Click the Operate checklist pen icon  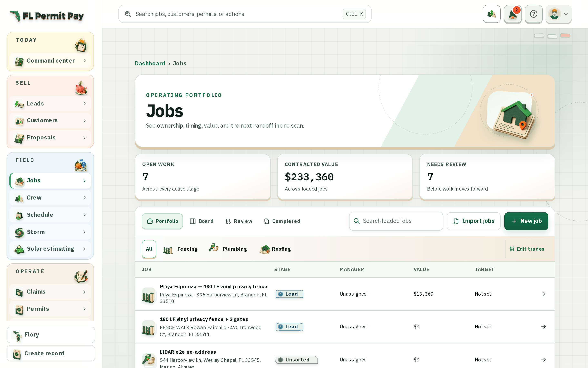coord(81,276)
